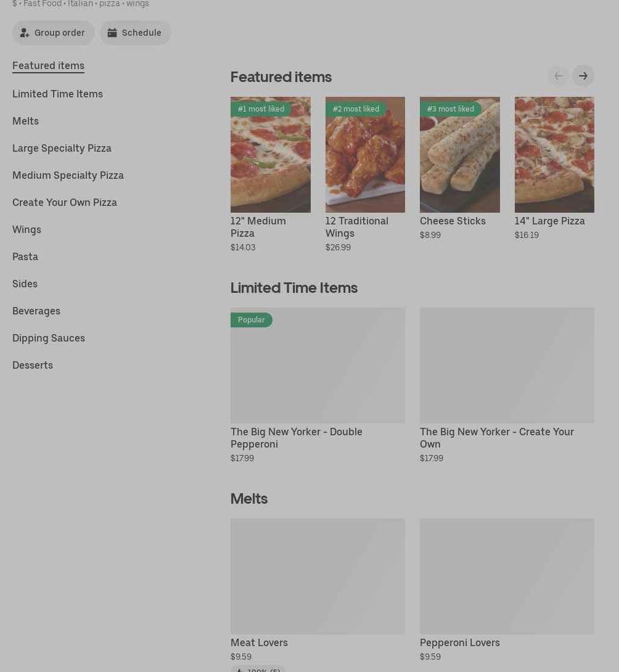
Task: Click The Big New Yorker - Double Pepperoni title
Action: pyautogui.click(x=296, y=438)
